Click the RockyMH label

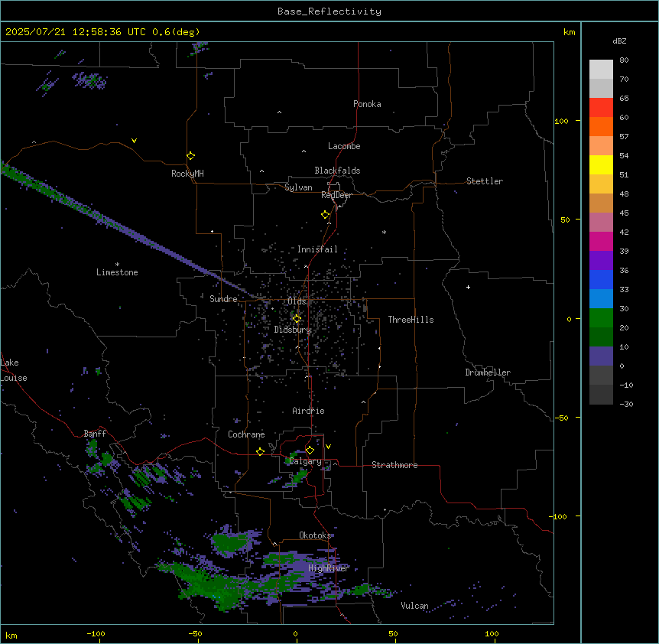pos(187,174)
